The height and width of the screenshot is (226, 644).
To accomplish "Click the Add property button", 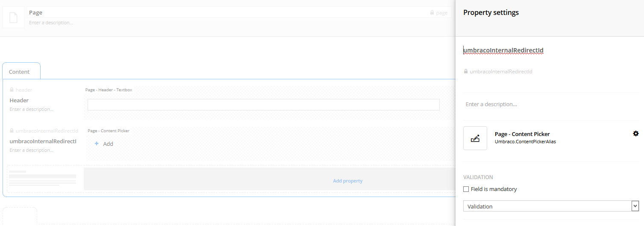I will point(347,181).
